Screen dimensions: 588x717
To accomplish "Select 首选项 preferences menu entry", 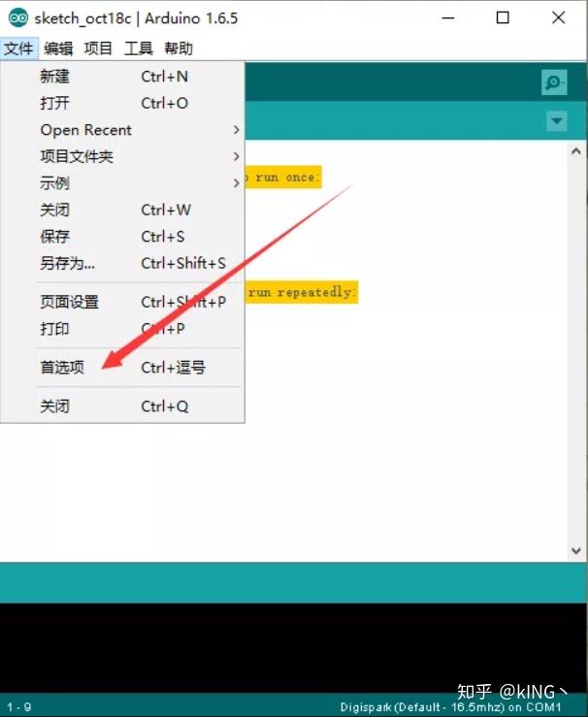I will 122,367.
